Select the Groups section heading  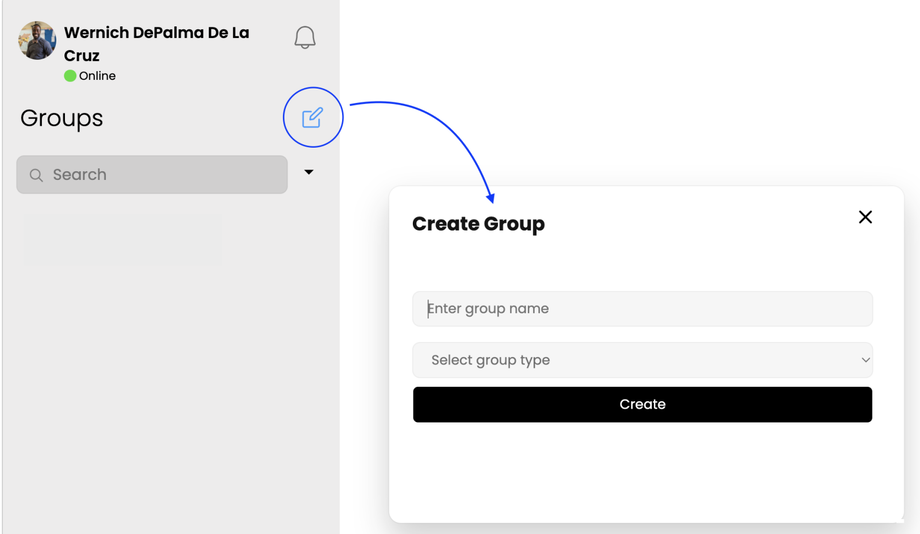[x=62, y=118]
